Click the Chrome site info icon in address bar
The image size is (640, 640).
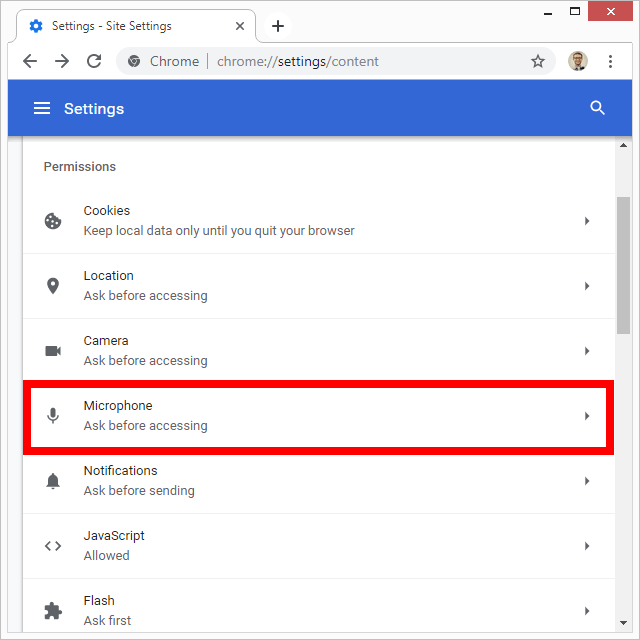click(134, 61)
